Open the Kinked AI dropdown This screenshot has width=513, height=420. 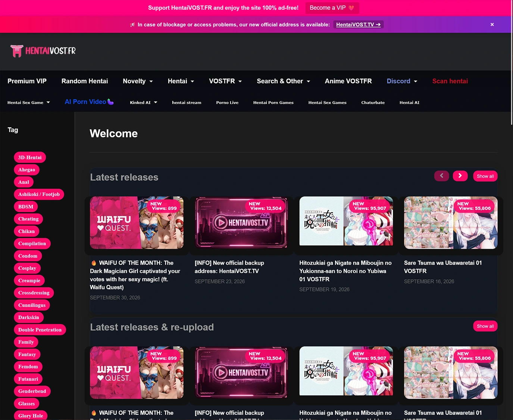click(x=144, y=103)
